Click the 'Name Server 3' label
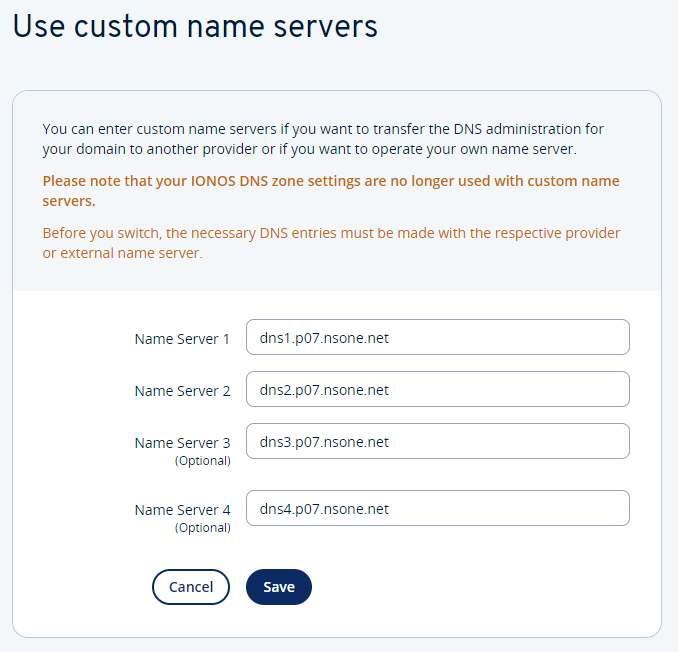Screen dimensions: 678x652 [x=182, y=443]
